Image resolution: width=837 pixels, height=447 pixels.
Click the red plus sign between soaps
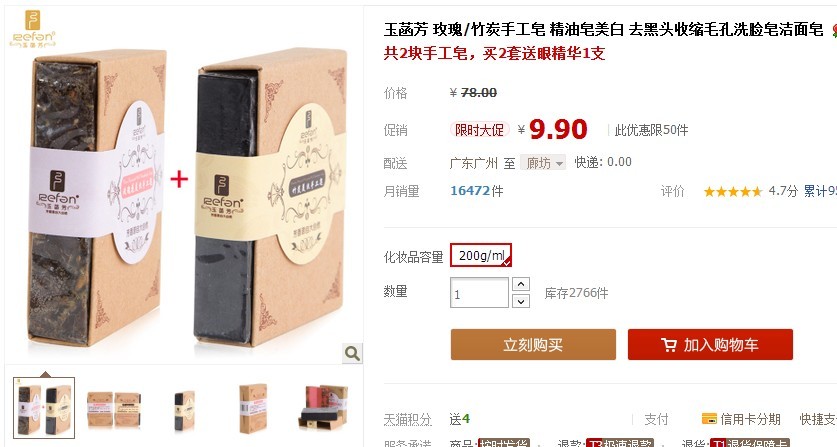click(179, 179)
